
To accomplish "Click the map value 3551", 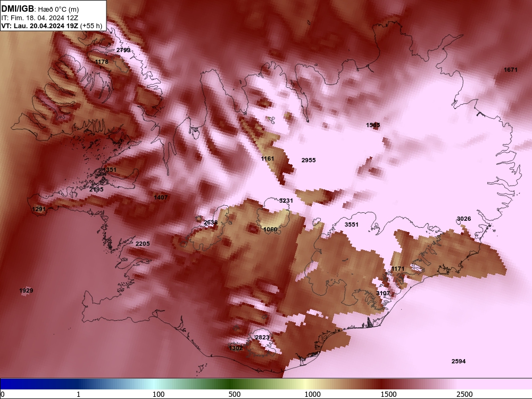I will (352, 225).
